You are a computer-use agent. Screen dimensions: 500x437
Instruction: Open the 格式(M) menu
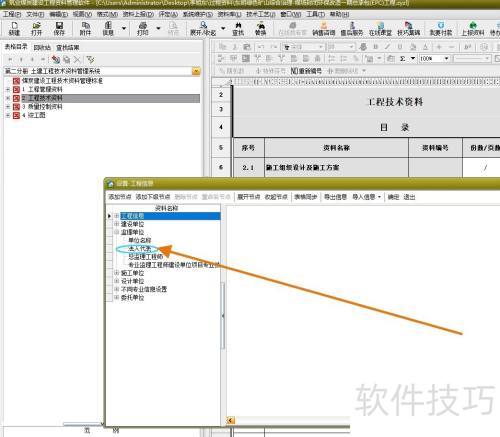[107, 14]
